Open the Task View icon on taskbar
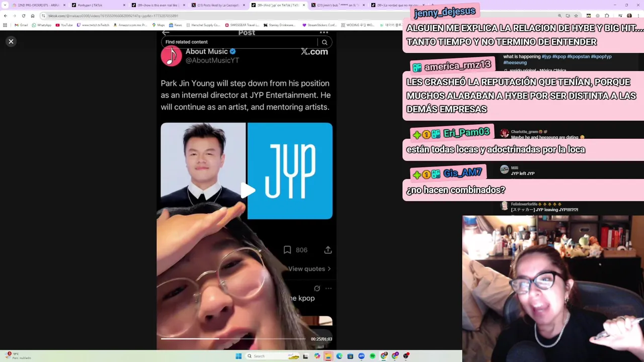The image size is (644, 362). pos(305,356)
